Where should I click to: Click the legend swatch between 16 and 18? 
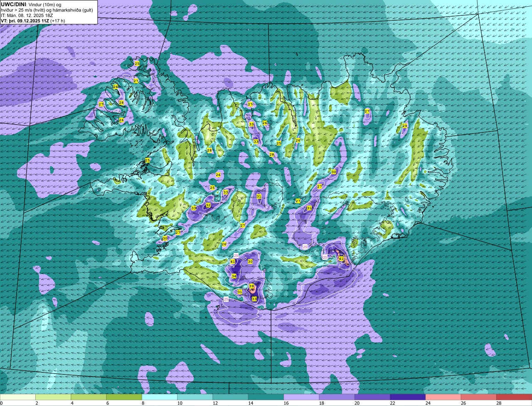[x=301, y=397]
